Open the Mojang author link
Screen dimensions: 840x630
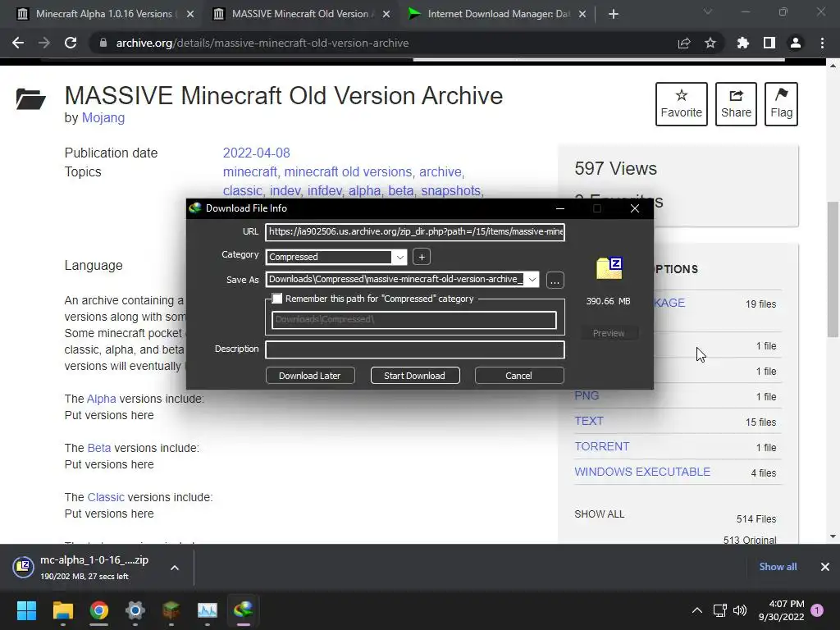(103, 118)
